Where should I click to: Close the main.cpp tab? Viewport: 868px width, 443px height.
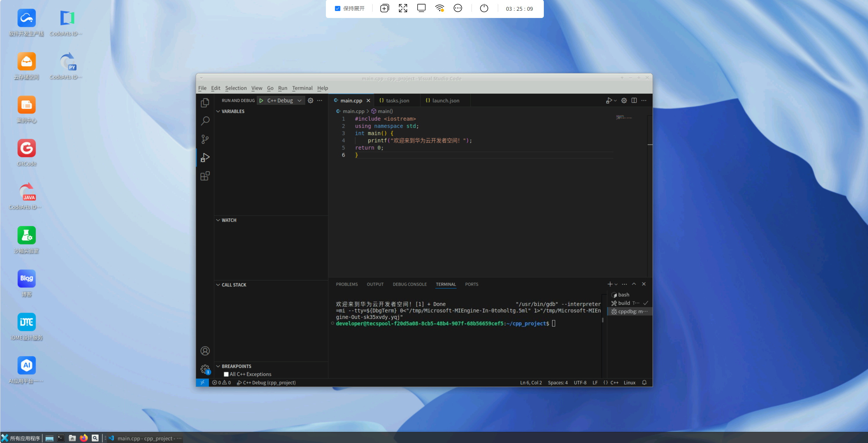(x=368, y=101)
